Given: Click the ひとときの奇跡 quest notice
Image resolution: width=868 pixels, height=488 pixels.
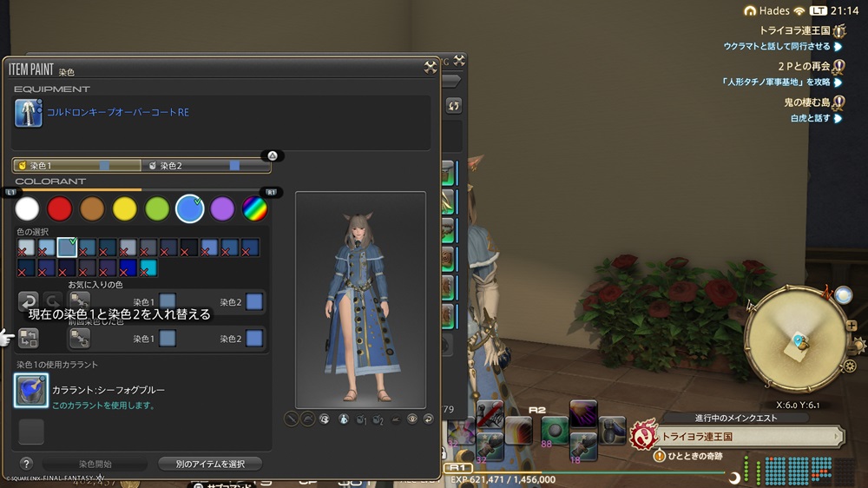Looking at the screenshot, I should tap(688, 456).
